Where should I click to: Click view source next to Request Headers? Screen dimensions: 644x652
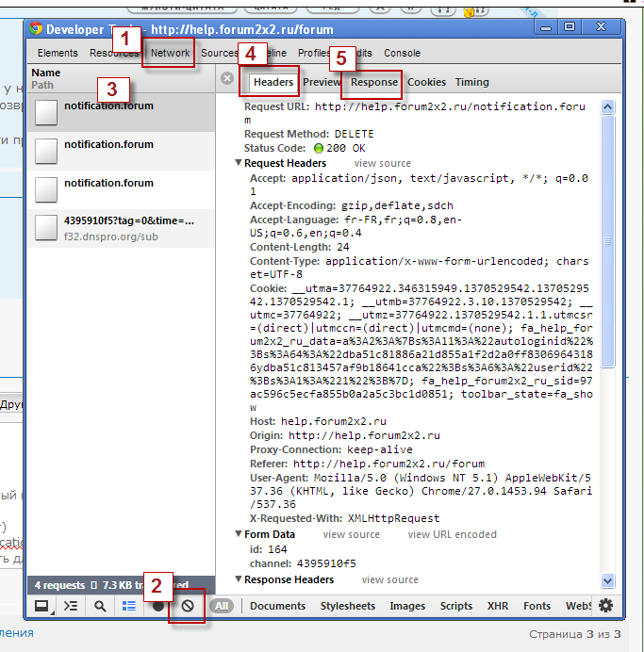382,163
